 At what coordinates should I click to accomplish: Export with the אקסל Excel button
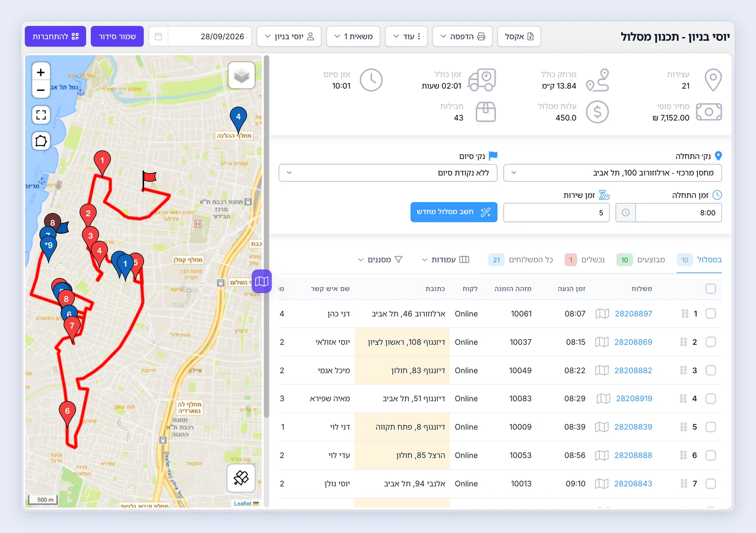(519, 36)
